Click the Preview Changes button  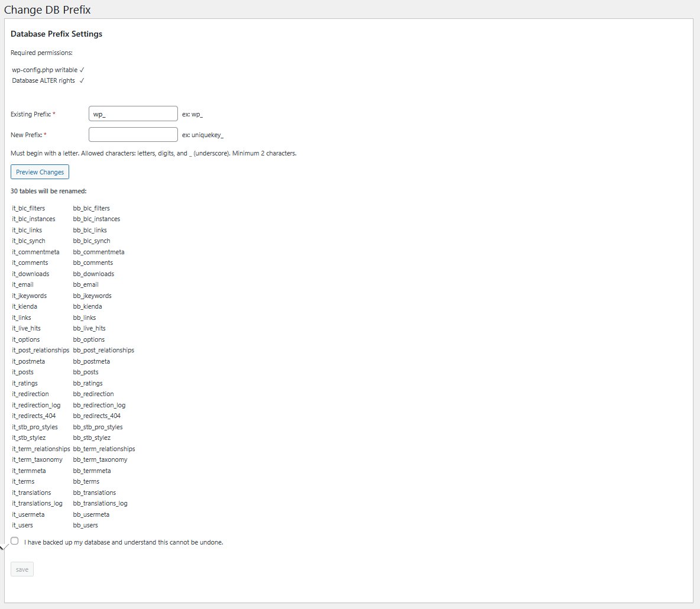[x=40, y=172]
